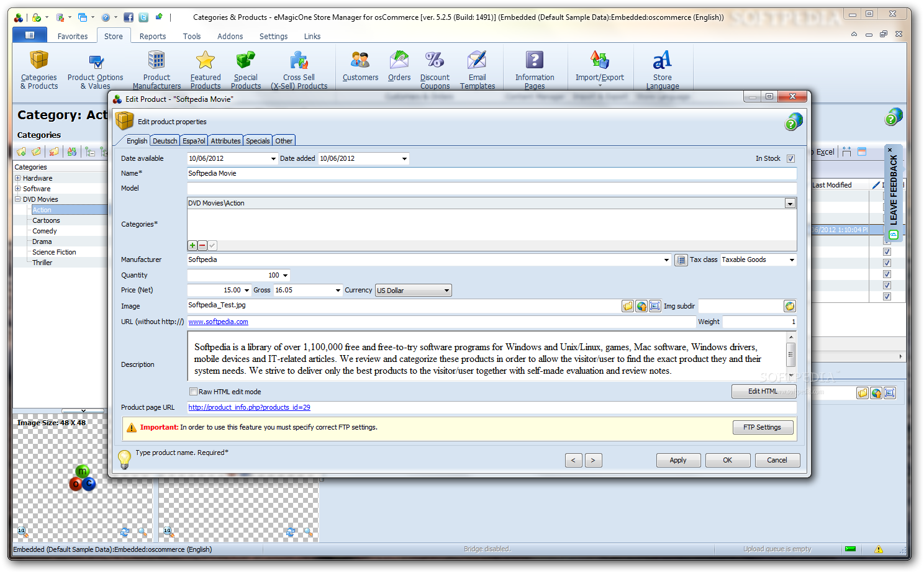
Task: Click the Twitter icon in the title bar
Action: [x=143, y=17]
